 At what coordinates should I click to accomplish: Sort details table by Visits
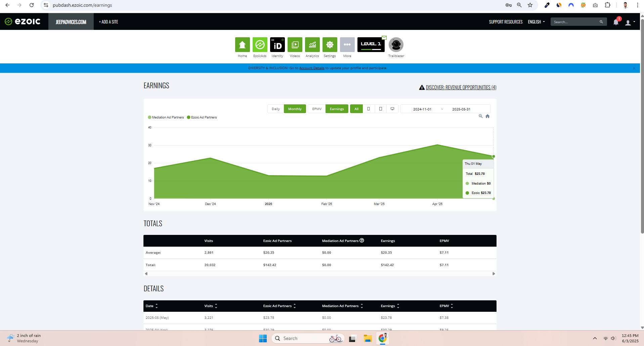pos(211,306)
